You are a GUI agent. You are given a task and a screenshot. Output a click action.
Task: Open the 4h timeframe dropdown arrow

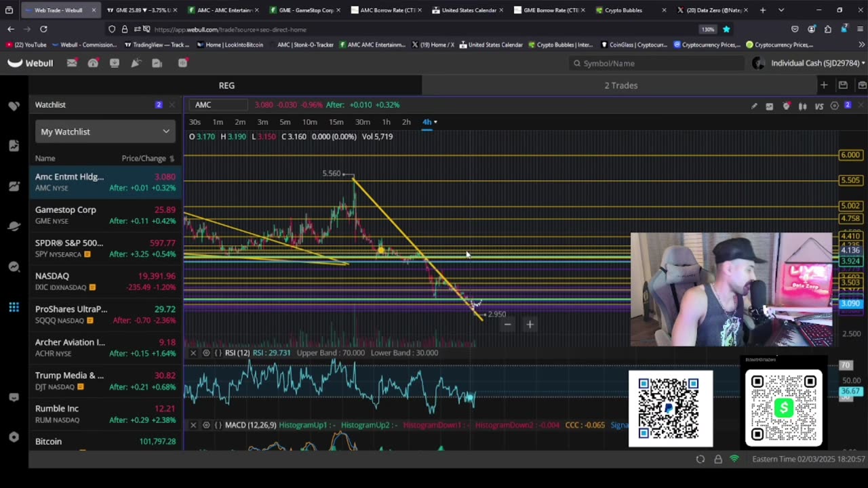[435, 122]
